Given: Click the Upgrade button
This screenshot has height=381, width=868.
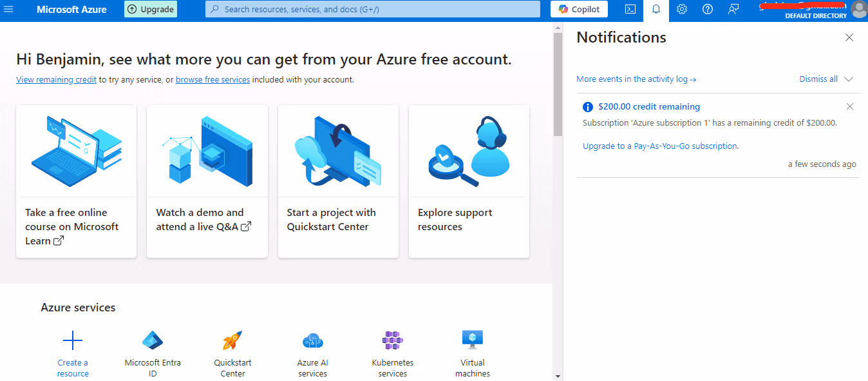Looking at the screenshot, I should [x=150, y=9].
